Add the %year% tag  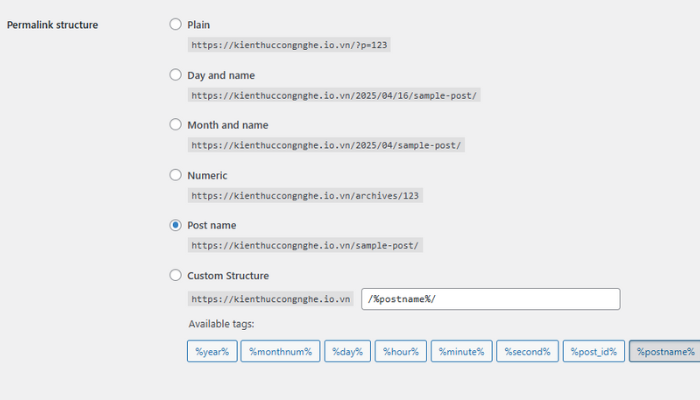(x=212, y=351)
